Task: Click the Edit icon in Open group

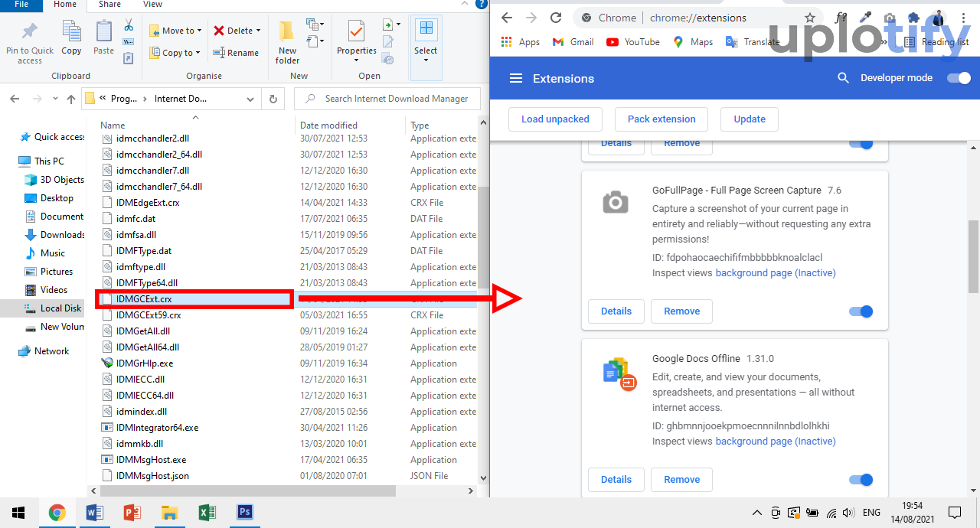Action: pos(388,42)
